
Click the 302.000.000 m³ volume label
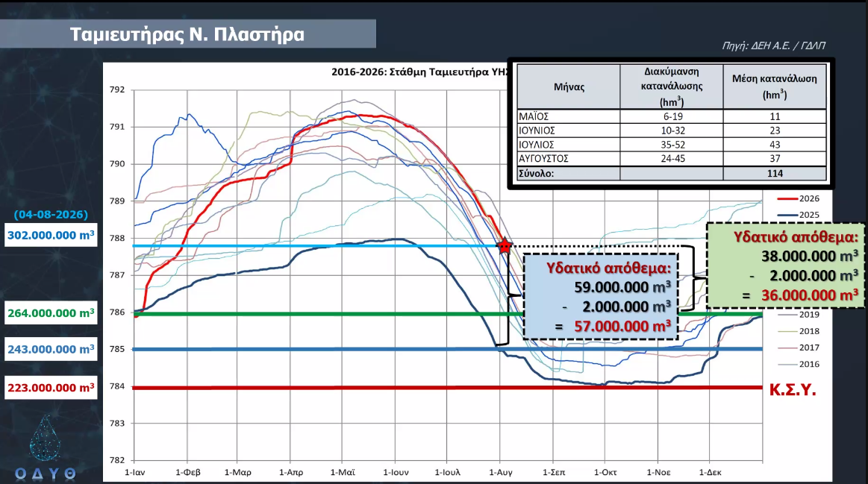(51, 235)
